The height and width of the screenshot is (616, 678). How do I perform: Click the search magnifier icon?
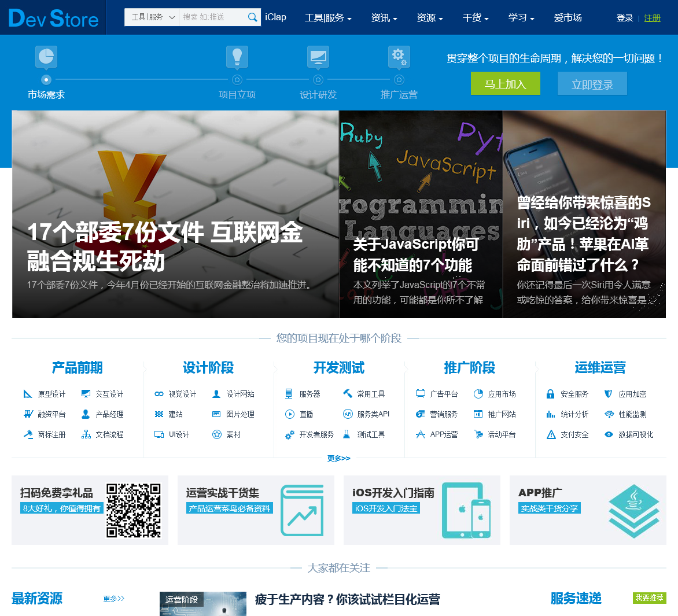coord(252,17)
